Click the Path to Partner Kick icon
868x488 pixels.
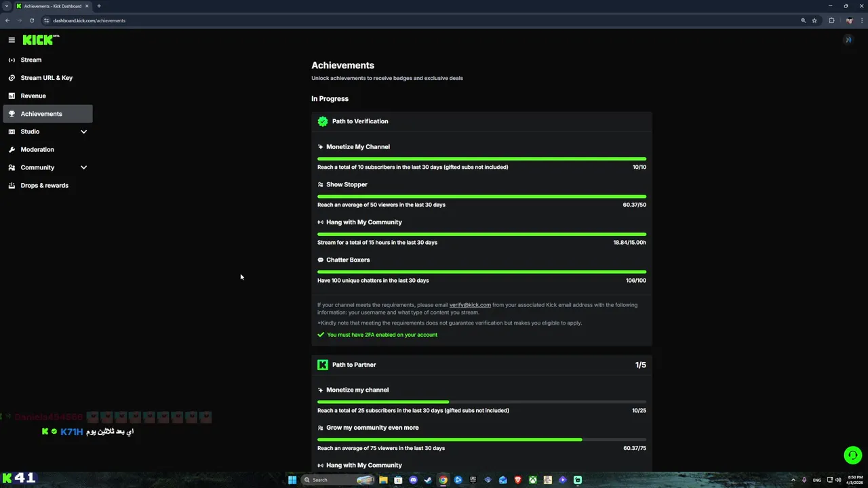(x=323, y=365)
